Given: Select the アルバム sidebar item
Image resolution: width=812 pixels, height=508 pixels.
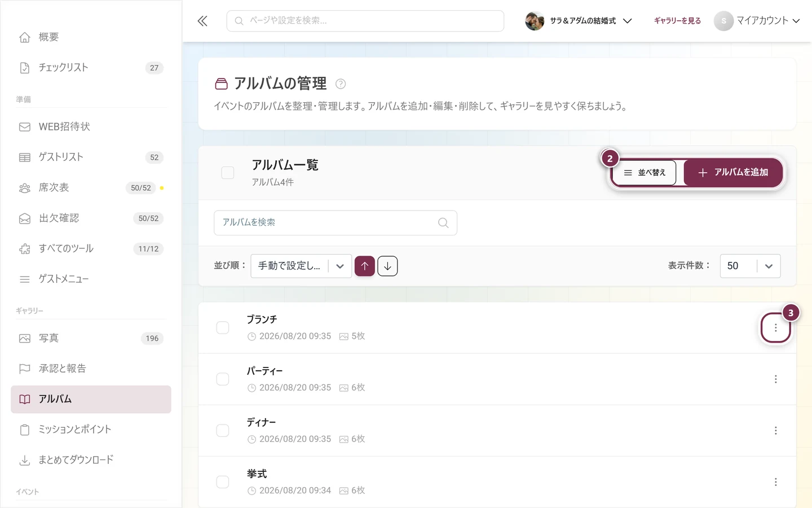Looking at the screenshot, I should pos(91,400).
